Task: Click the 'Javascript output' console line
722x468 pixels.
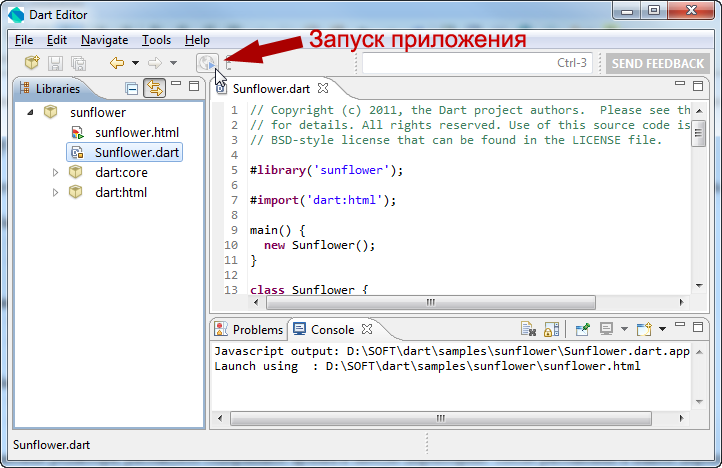Action: 452,351
